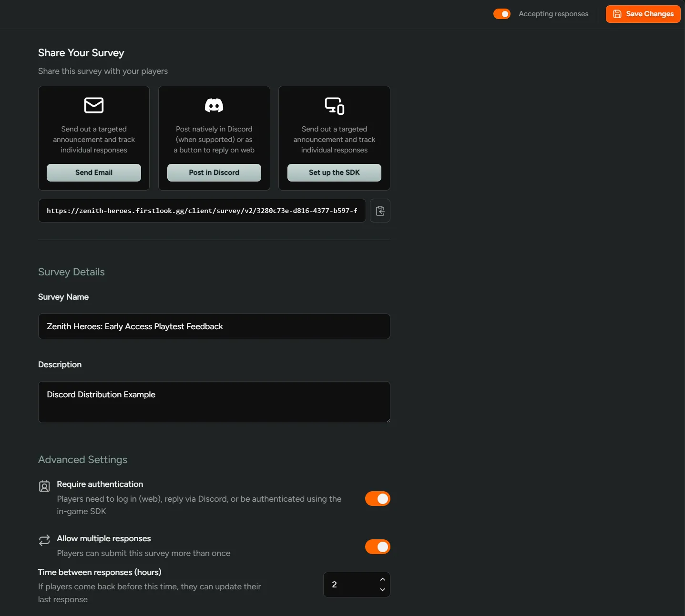Screen dimensions: 685x616
Task: Increment time between responses with up chevron
Action: coord(382,579)
